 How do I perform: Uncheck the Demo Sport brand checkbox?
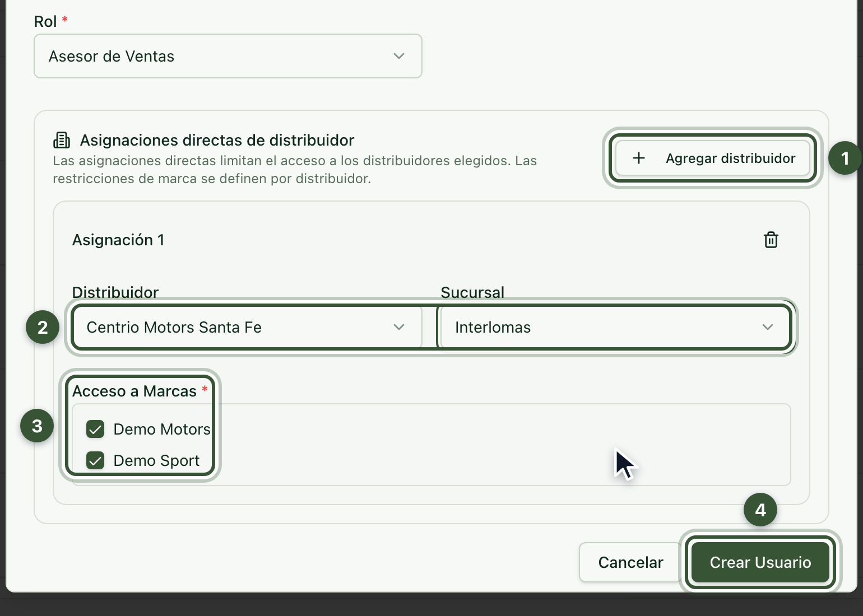point(95,461)
